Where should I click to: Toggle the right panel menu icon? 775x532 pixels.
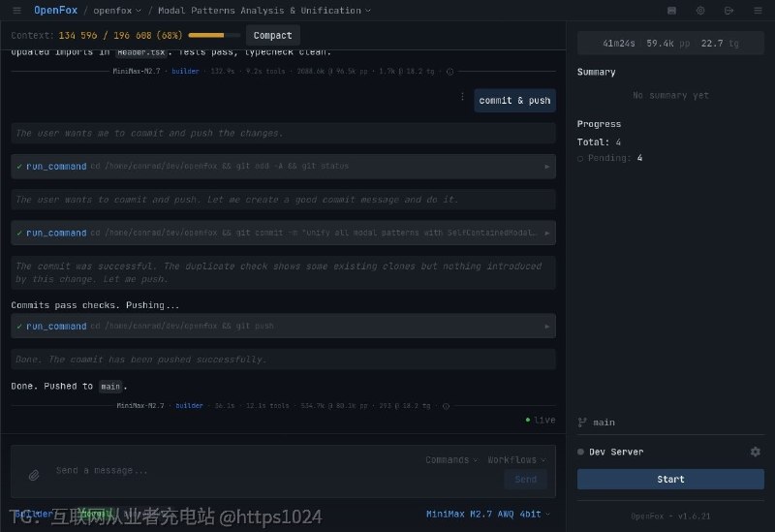click(758, 11)
